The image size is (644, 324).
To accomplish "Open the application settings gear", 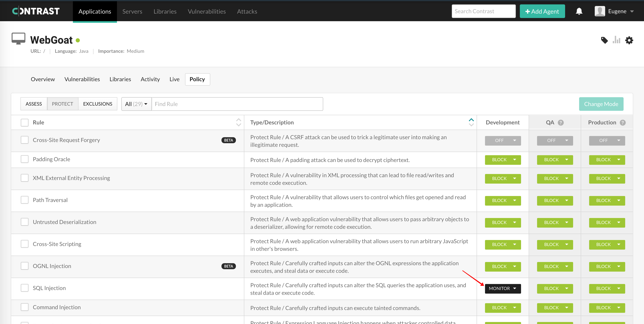I will (x=629, y=40).
